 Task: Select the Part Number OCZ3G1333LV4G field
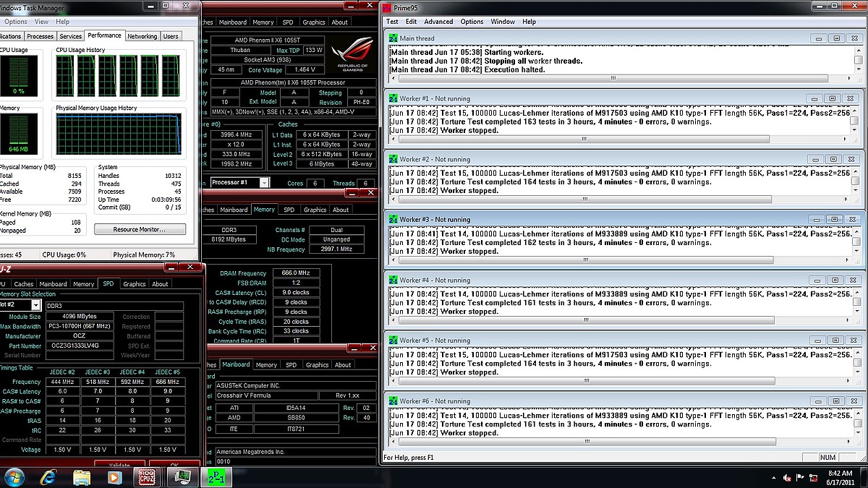point(79,346)
